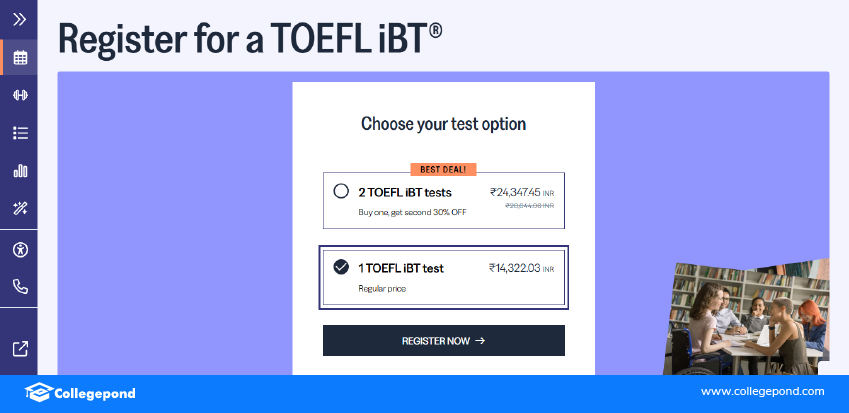
Task: Open the bar chart scores icon
Action: pyautogui.click(x=19, y=170)
